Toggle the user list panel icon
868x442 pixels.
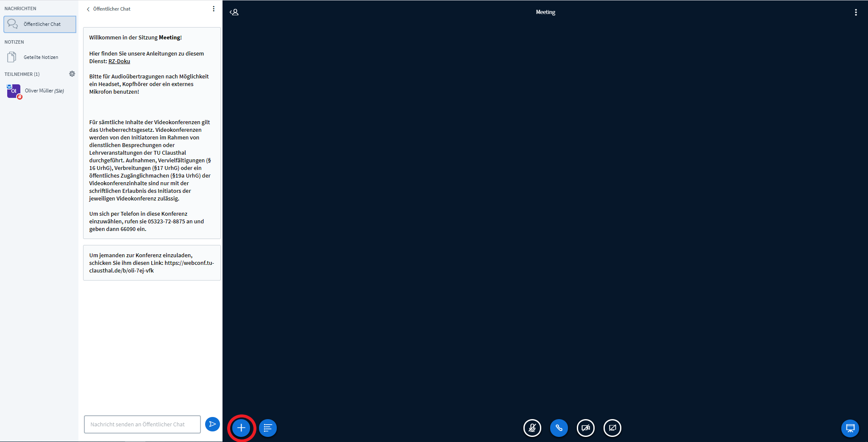[x=234, y=12]
